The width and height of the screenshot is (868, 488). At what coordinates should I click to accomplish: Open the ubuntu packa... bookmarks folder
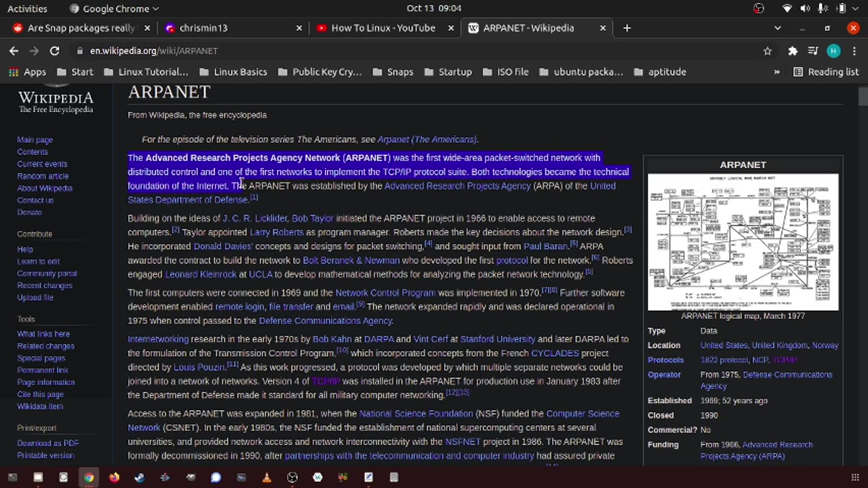(580, 72)
